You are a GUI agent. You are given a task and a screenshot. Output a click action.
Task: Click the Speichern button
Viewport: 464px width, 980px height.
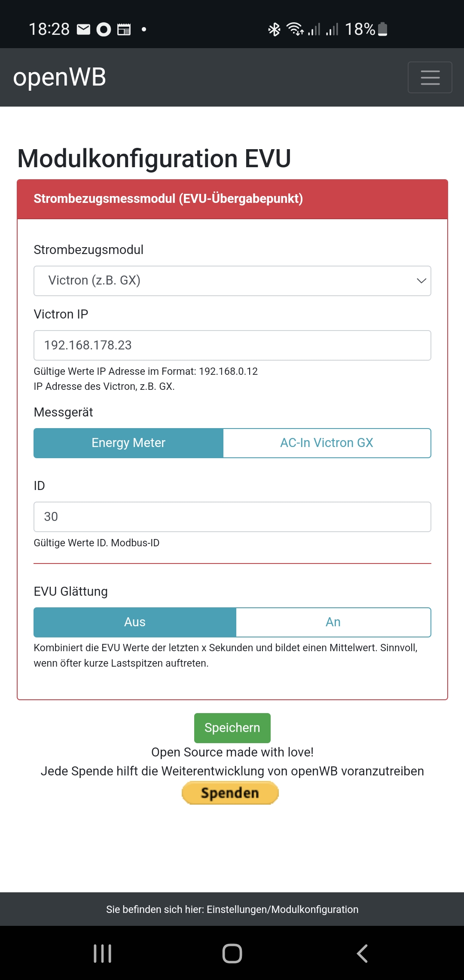[232, 728]
